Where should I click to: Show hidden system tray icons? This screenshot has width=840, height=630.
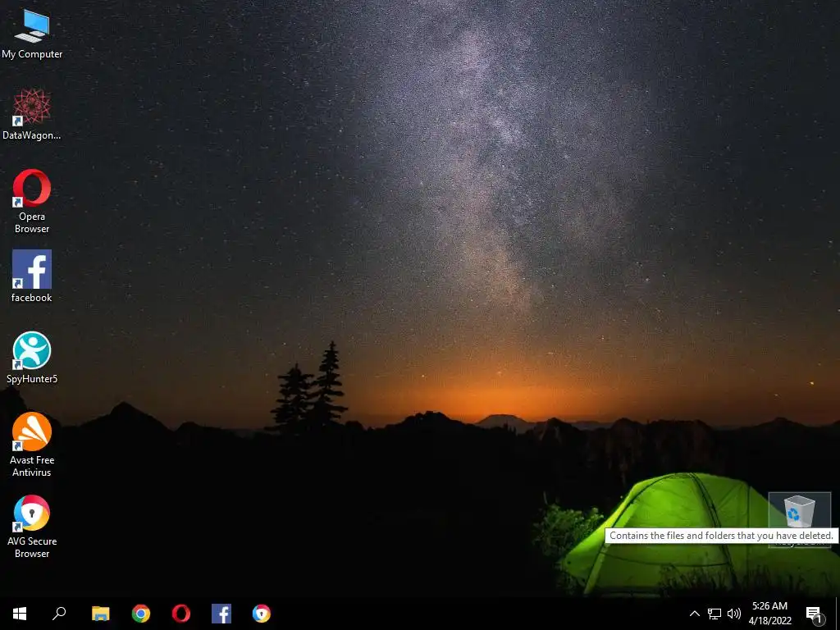click(694, 614)
